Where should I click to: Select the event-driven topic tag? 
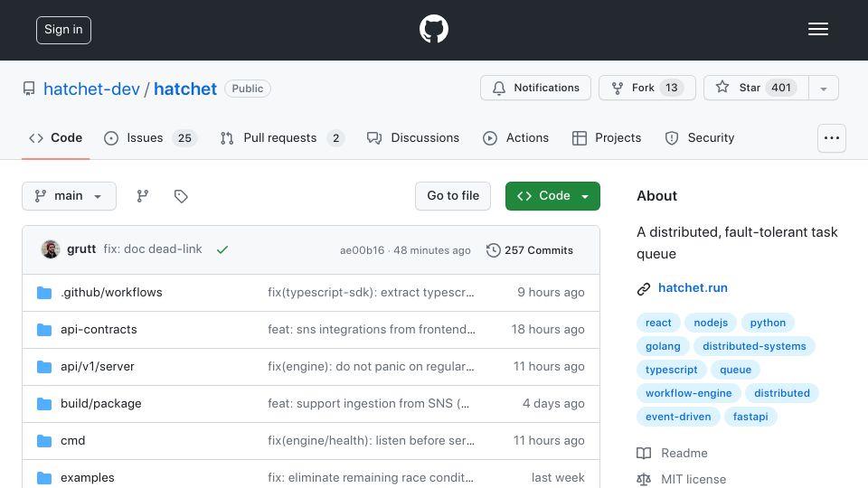tap(678, 417)
